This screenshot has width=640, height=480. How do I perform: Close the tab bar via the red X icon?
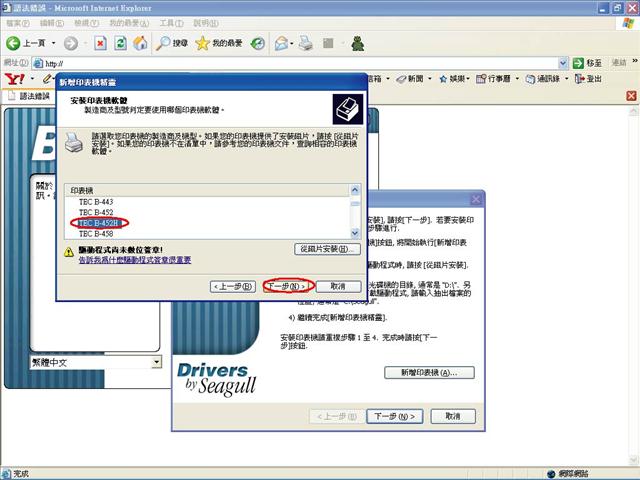pyautogui.click(x=631, y=96)
